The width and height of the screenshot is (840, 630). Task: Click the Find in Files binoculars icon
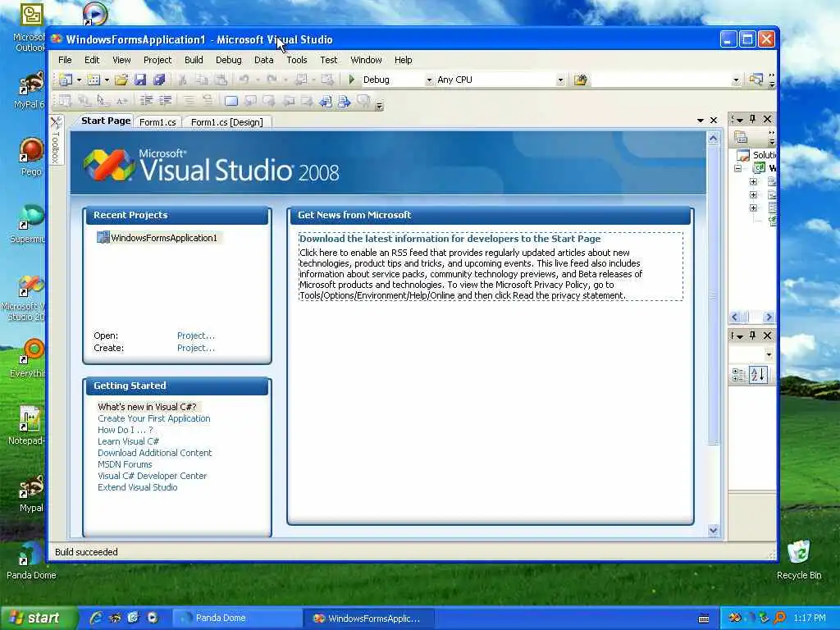click(580, 80)
